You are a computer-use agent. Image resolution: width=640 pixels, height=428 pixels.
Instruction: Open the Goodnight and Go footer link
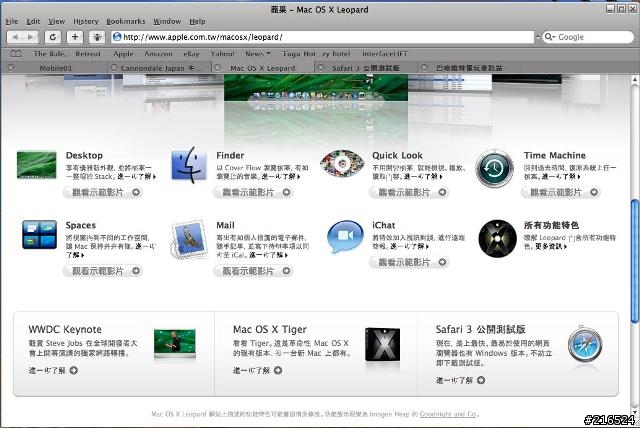[x=448, y=414]
